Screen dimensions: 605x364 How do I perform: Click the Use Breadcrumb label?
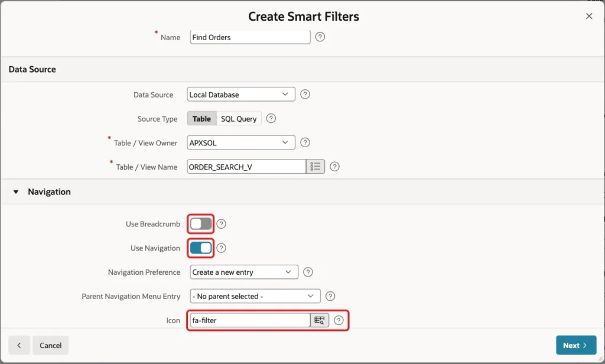tap(153, 224)
